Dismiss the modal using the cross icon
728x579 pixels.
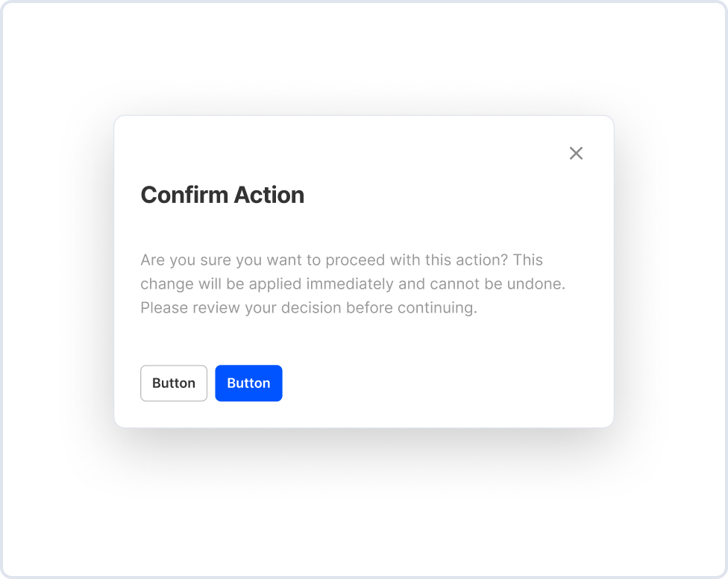pyautogui.click(x=576, y=153)
